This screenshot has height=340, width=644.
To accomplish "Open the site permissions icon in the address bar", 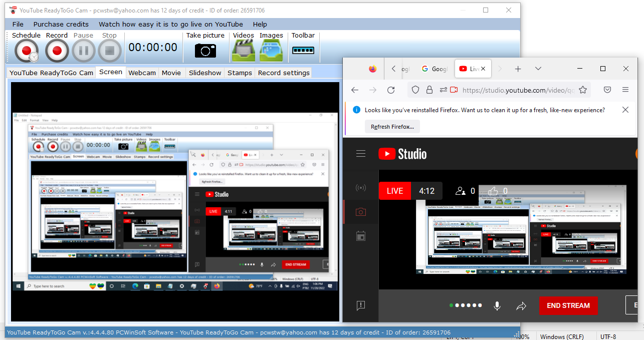I will click(443, 90).
